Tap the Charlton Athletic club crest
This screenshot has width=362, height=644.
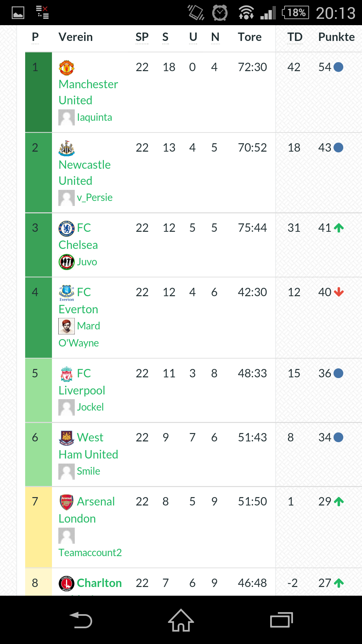(66, 584)
